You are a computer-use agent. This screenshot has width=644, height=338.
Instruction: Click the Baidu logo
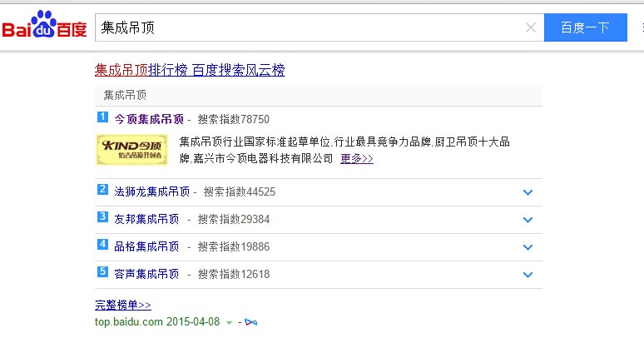click(44, 25)
